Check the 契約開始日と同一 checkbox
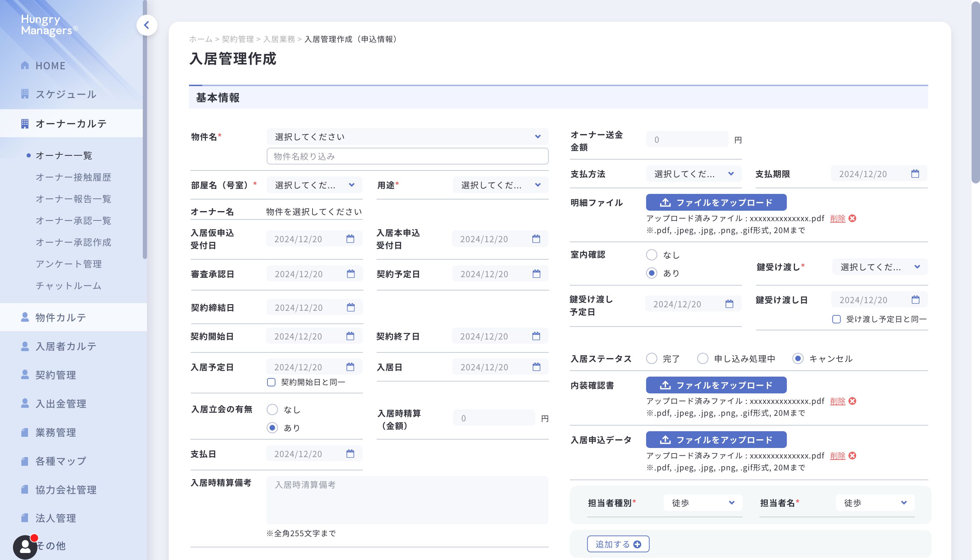This screenshot has height=560, width=980. (x=271, y=382)
